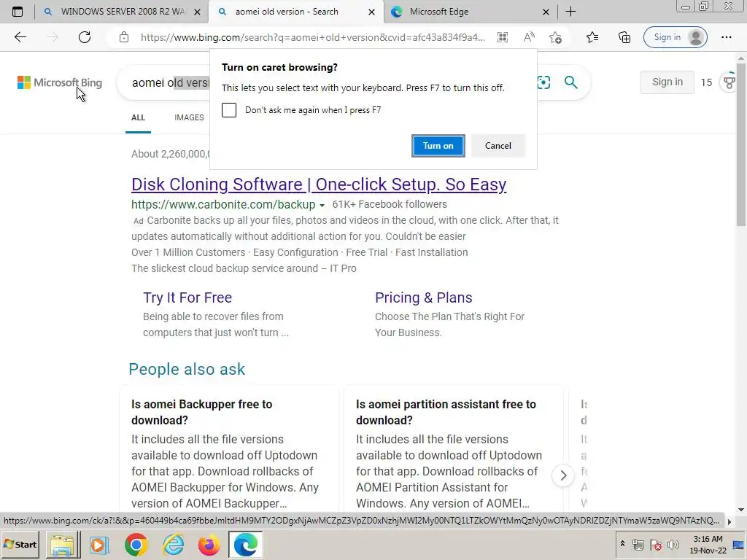Viewport: 747px width, 560px height.
Task: Select the Microsoft Edge taskbar icon
Action: pos(246,545)
